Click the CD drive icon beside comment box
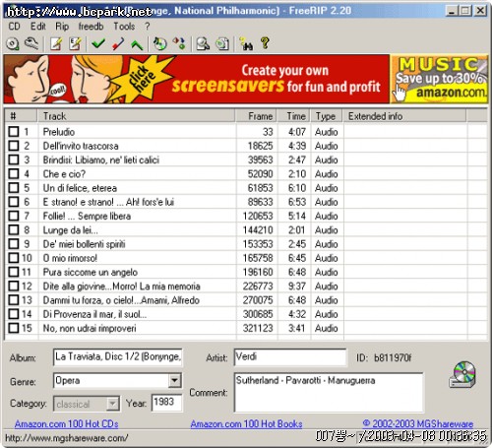492x448 pixels. click(462, 374)
